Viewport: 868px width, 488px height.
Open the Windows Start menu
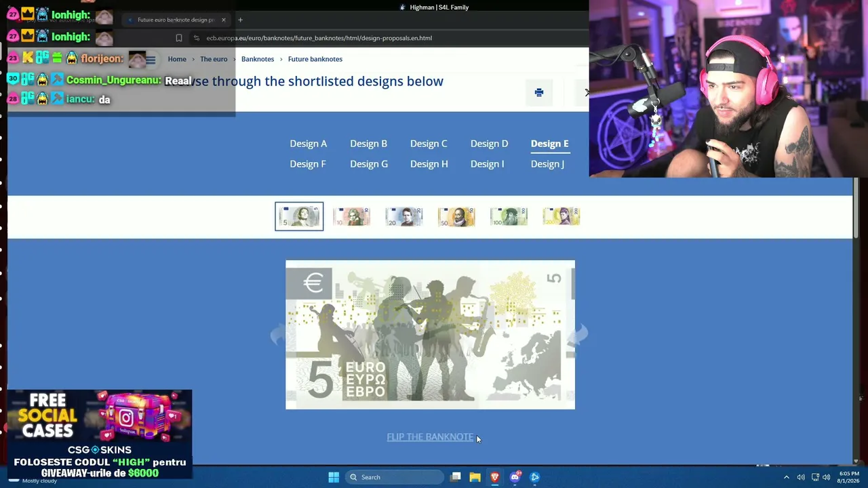[x=334, y=477]
